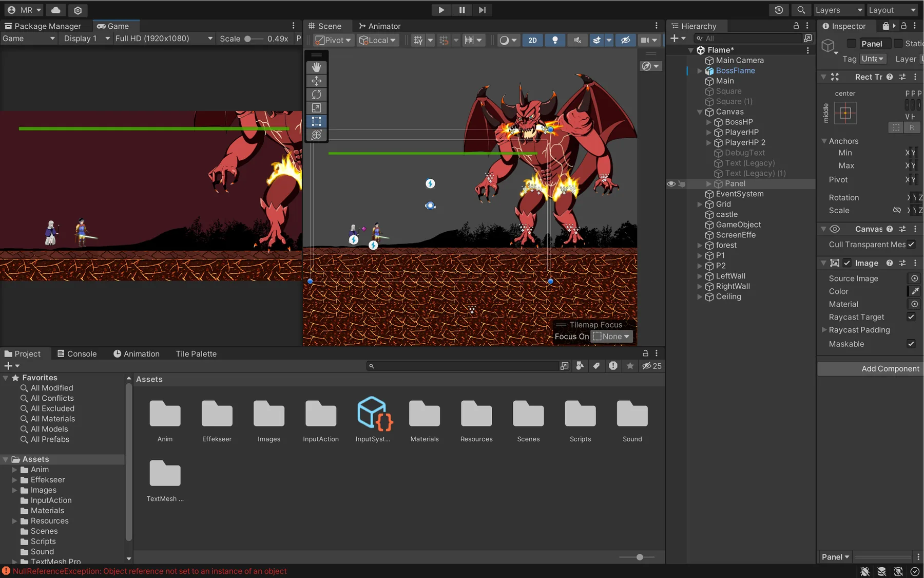
Task: Switch to the Console tab
Action: click(x=77, y=353)
